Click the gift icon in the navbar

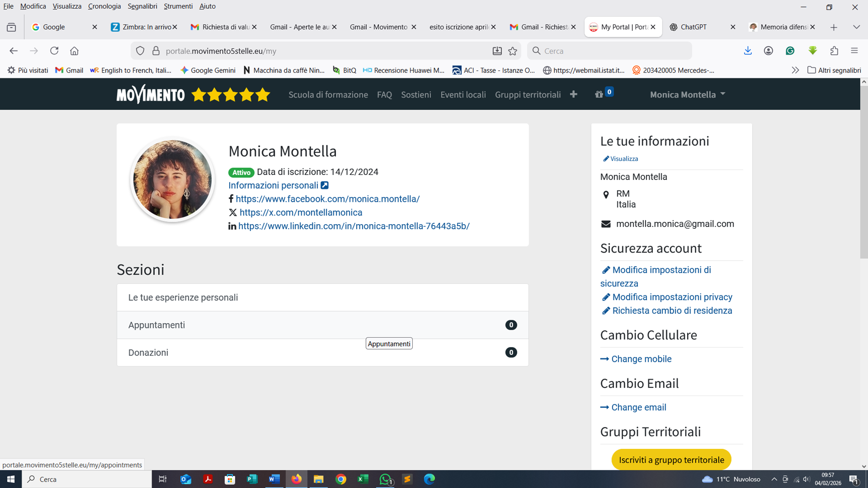(599, 94)
